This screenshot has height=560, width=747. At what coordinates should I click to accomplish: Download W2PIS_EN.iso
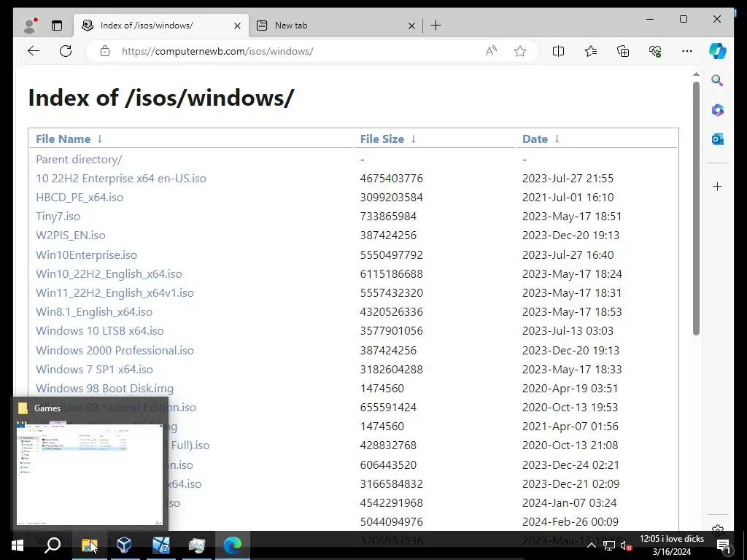[x=71, y=236]
